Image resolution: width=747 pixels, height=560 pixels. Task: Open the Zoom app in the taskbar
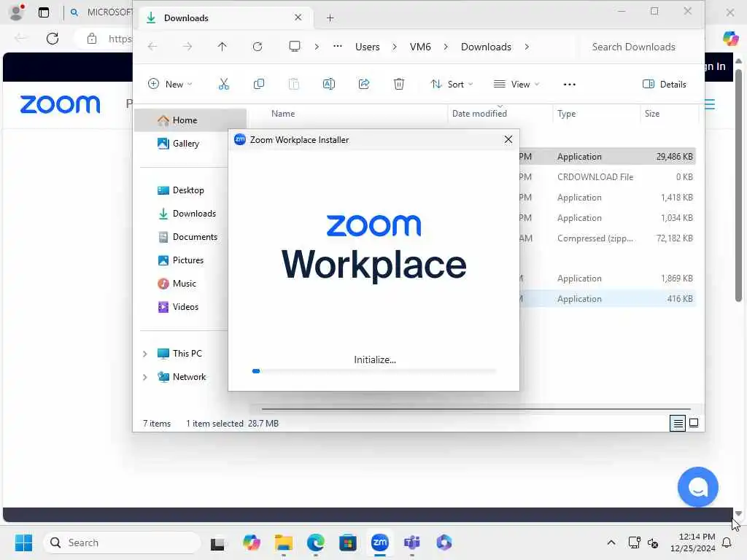point(379,542)
